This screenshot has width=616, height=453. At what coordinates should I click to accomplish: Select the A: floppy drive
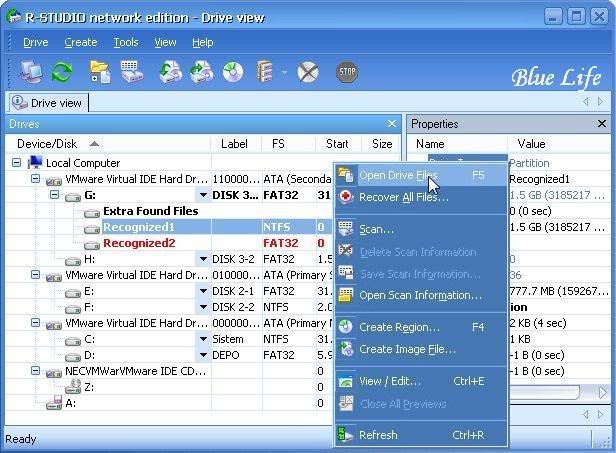point(71,403)
